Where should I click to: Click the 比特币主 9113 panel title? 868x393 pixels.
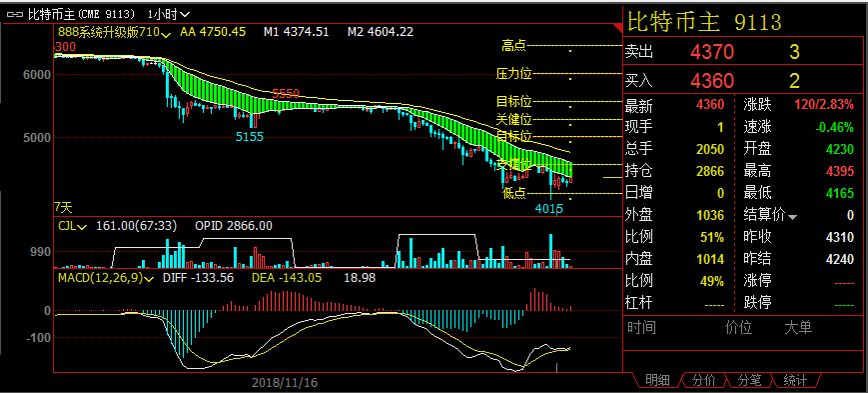(x=704, y=22)
